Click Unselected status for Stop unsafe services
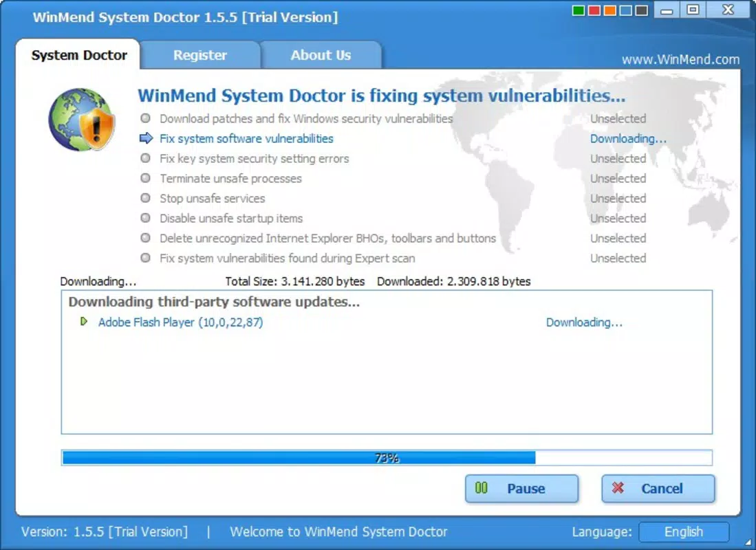The width and height of the screenshot is (756, 550). (x=618, y=198)
